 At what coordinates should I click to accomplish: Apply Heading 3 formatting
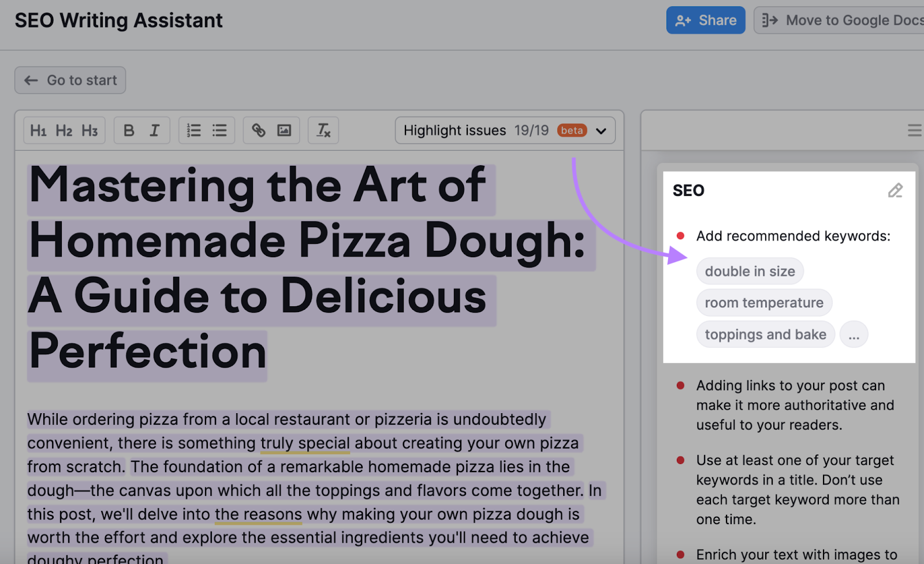click(x=90, y=130)
